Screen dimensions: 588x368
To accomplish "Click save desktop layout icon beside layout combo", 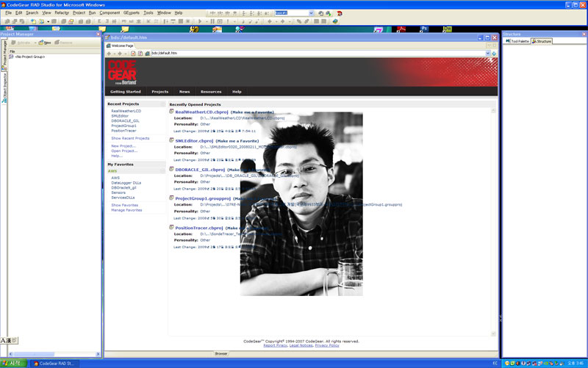I will coord(320,13).
